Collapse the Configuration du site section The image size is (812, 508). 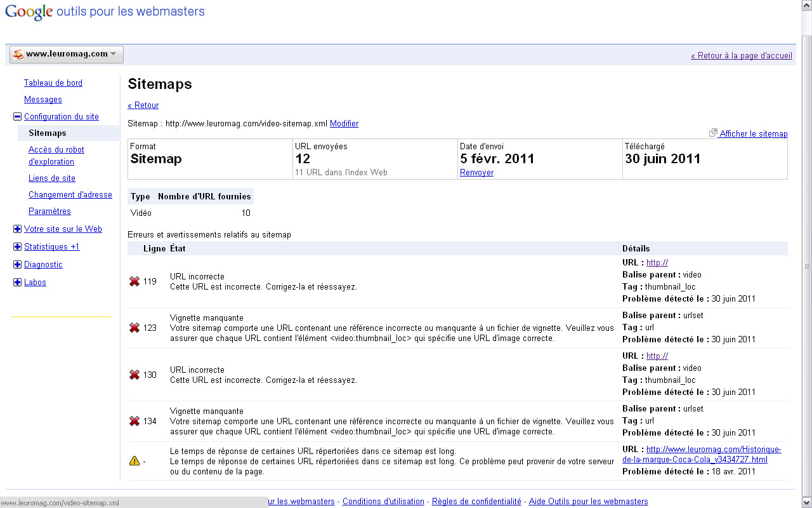18,117
